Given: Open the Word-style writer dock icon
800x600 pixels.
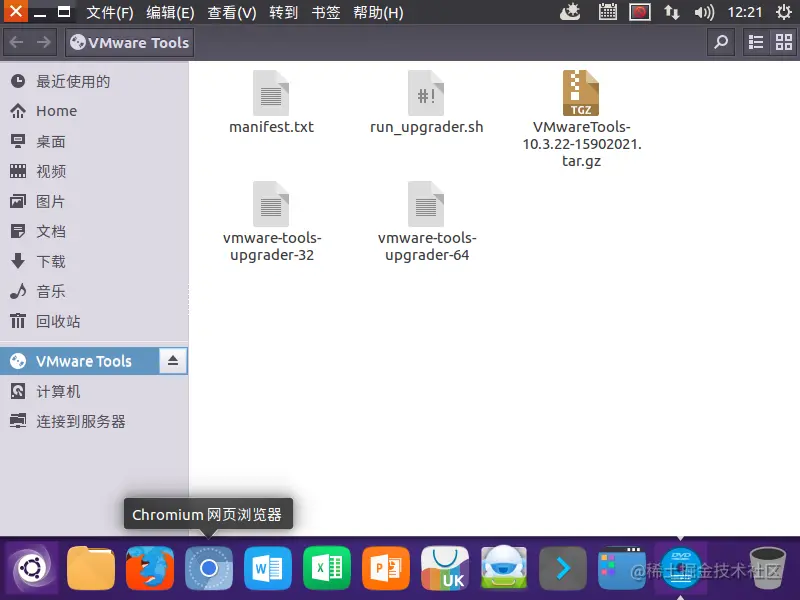Looking at the screenshot, I should pyautogui.click(x=268, y=568).
